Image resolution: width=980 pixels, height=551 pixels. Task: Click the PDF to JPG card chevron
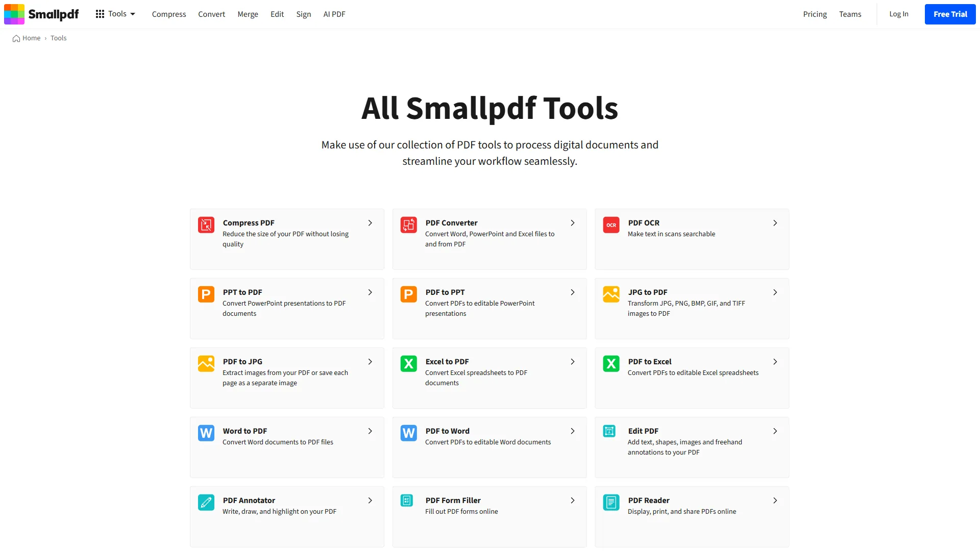coord(370,362)
